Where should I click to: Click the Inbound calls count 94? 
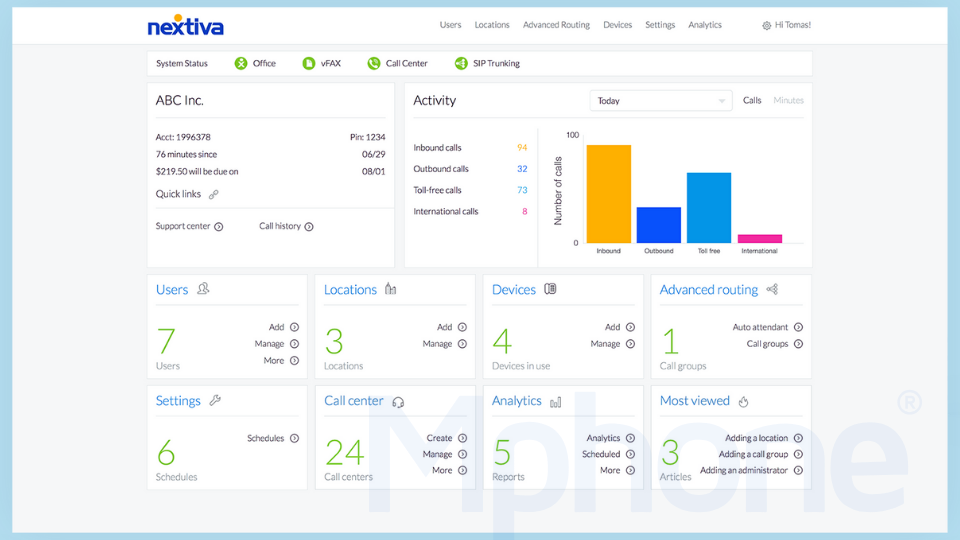tap(522, 148)
